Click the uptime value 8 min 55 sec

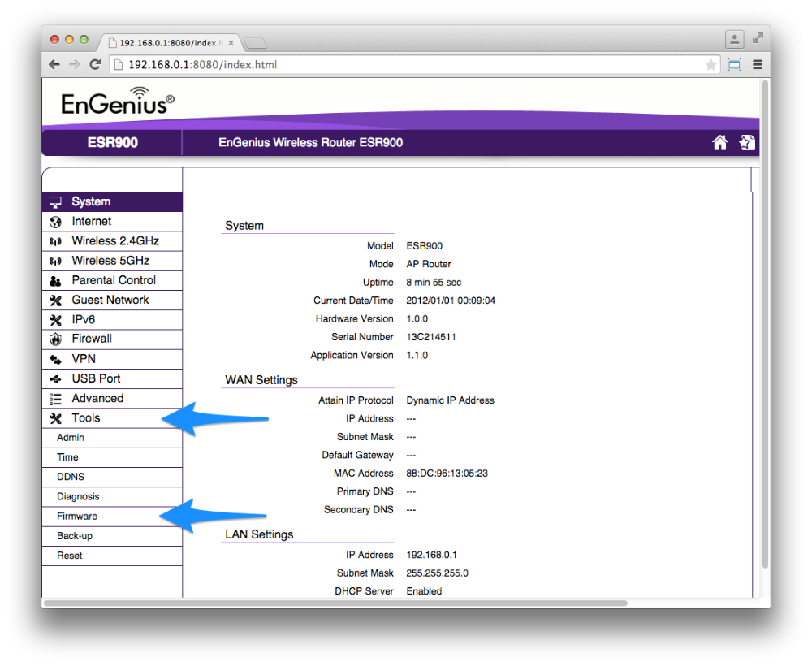[434, 283]
